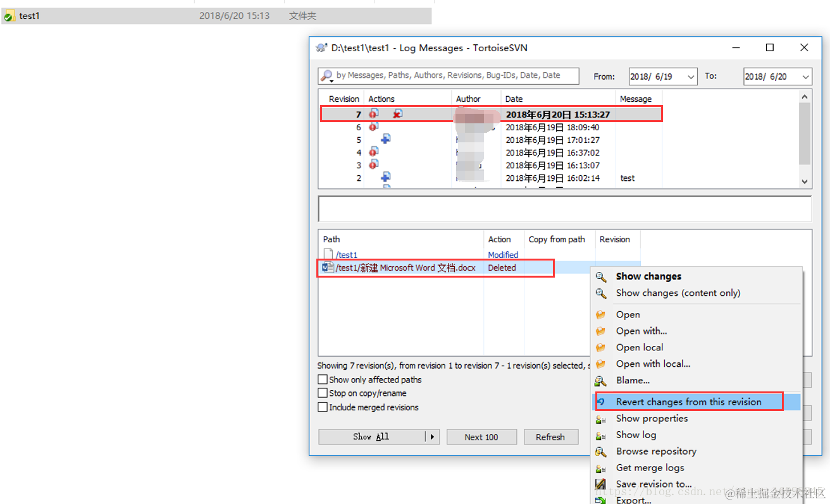Click the Browse repository icon
This screenshot has width=830, height=504.
pyautogui.click(x=601, y=451)
